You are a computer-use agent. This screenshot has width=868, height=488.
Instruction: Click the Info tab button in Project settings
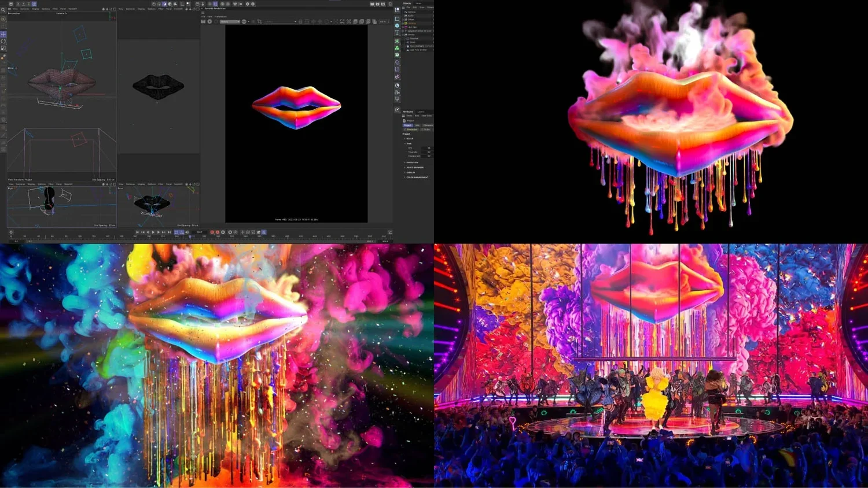coord(418,125)
